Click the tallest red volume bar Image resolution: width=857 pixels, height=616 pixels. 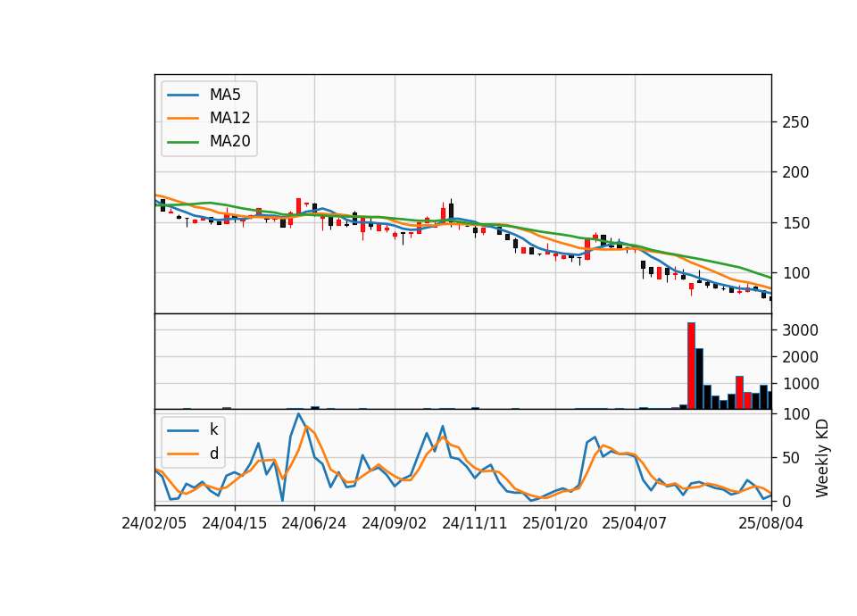(691, 366)
